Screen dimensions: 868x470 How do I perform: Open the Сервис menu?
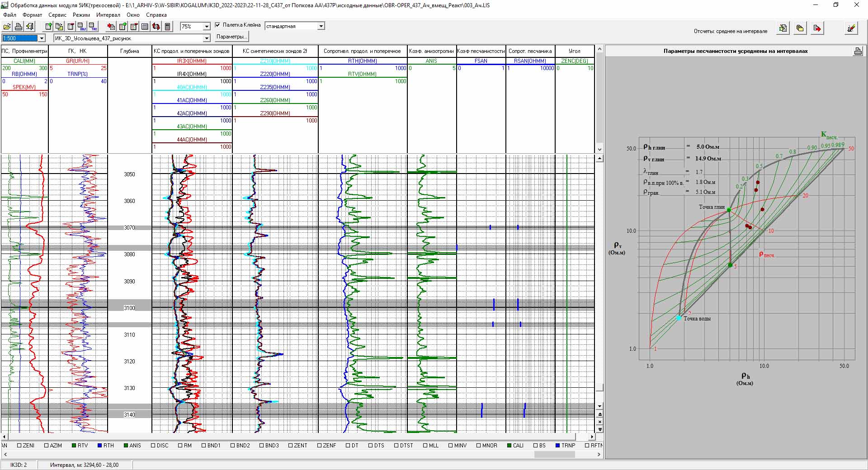coord(57,15)
